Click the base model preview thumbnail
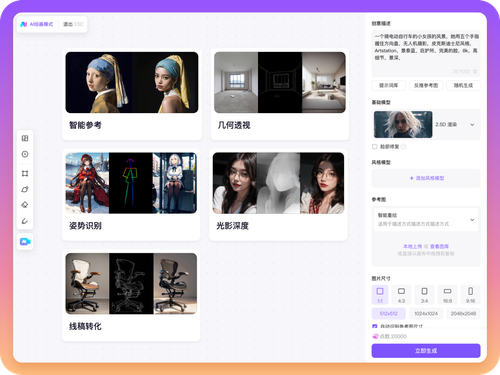Viewport: 500px width, 375px height. [403, 124]
